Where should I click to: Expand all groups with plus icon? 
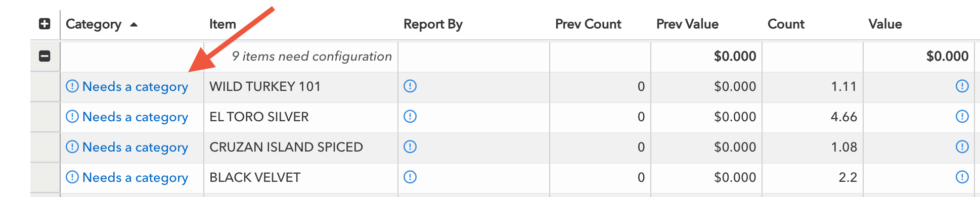click(44, 24)
